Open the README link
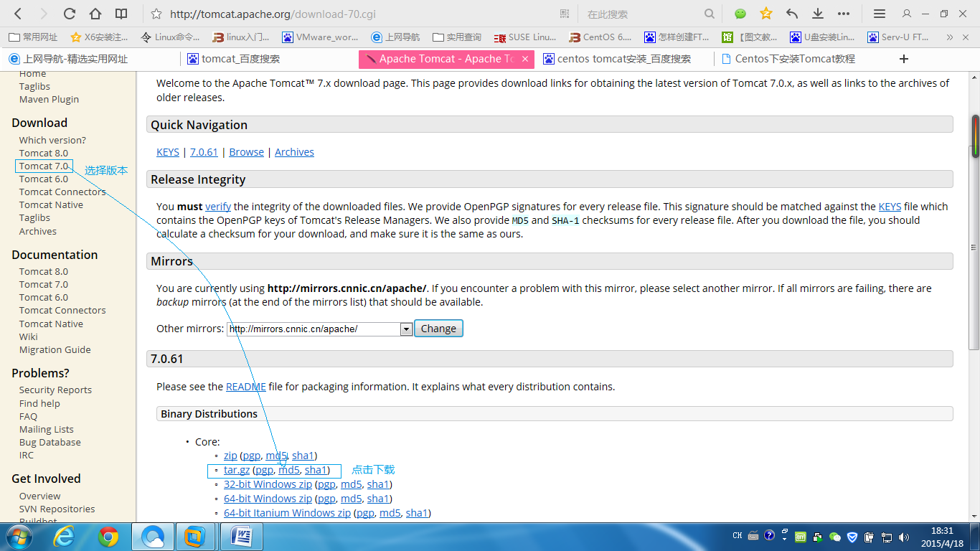980x551 pixels. [x=246, y=387]
